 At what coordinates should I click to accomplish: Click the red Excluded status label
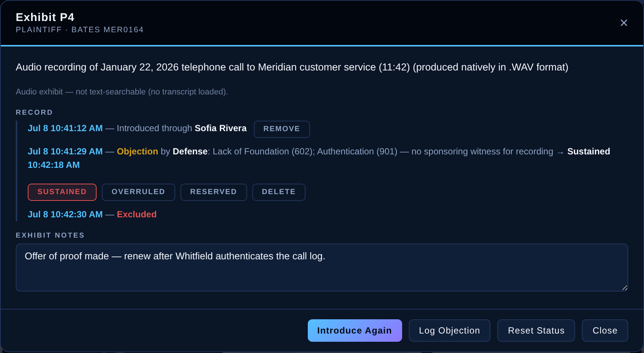(x=137, y=214)
